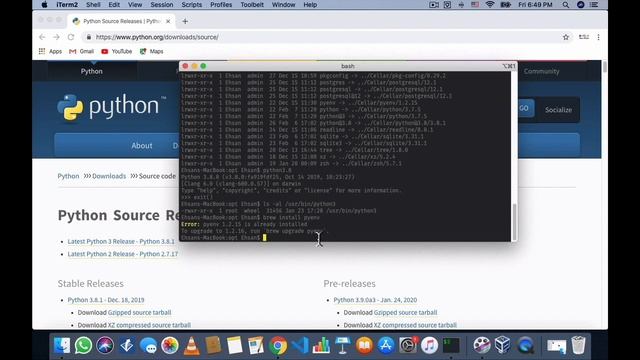This screenshot has height=360, width=640.
Task: Click the python logo
Action: coord(111,107)
